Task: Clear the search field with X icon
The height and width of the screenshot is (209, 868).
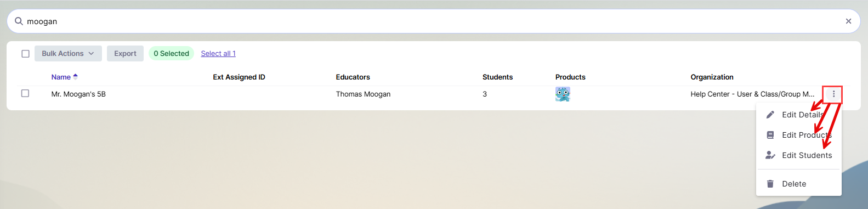Action: [848, 21]
